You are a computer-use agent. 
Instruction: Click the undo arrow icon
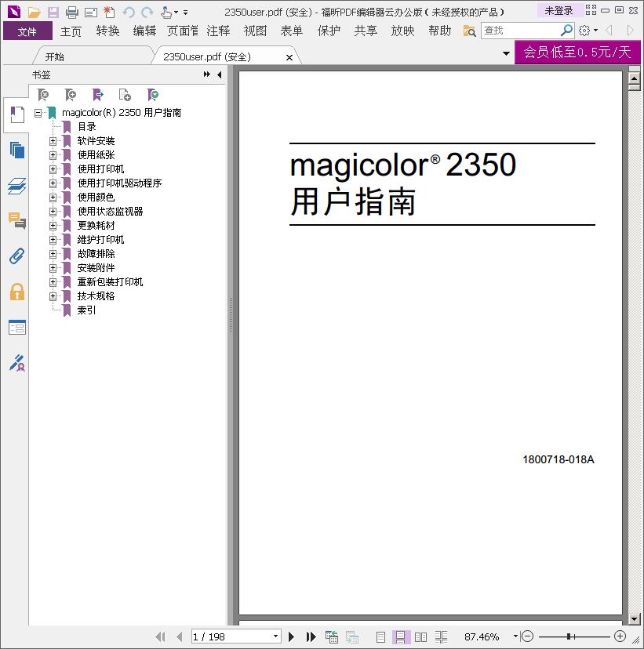[129, 13]
